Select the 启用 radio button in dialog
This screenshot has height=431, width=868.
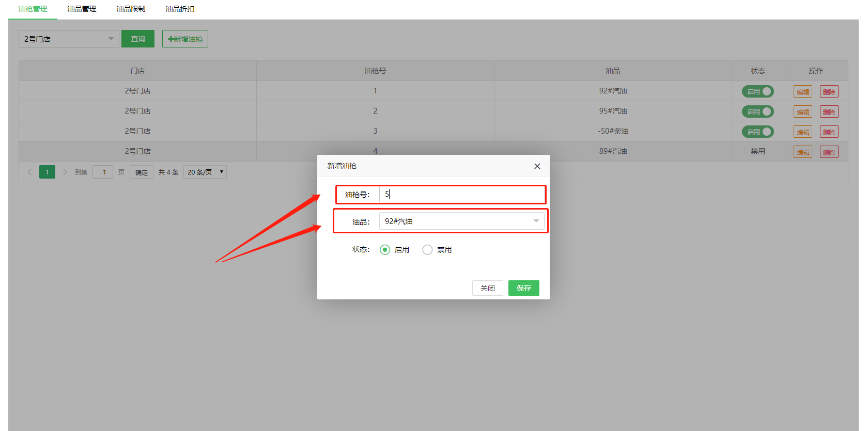tap(385, 250)
